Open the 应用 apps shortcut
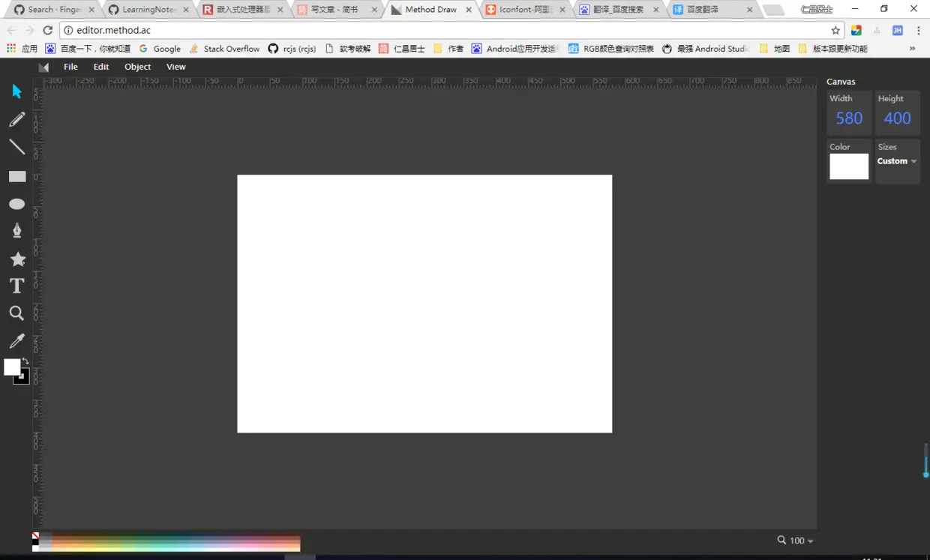The image size is (930, 560). [x=22, y=49]
